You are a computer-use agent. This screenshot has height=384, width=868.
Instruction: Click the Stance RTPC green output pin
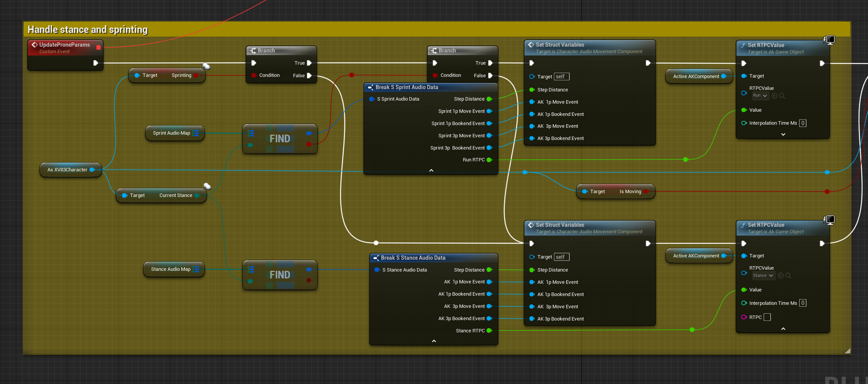[x=489, y=331]
